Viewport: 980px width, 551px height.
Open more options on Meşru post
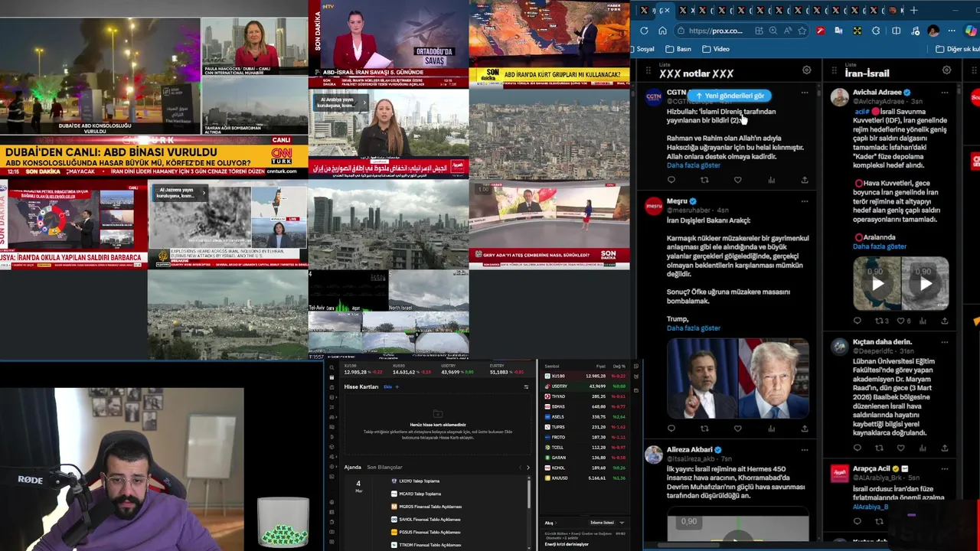(x=804, y=201)
